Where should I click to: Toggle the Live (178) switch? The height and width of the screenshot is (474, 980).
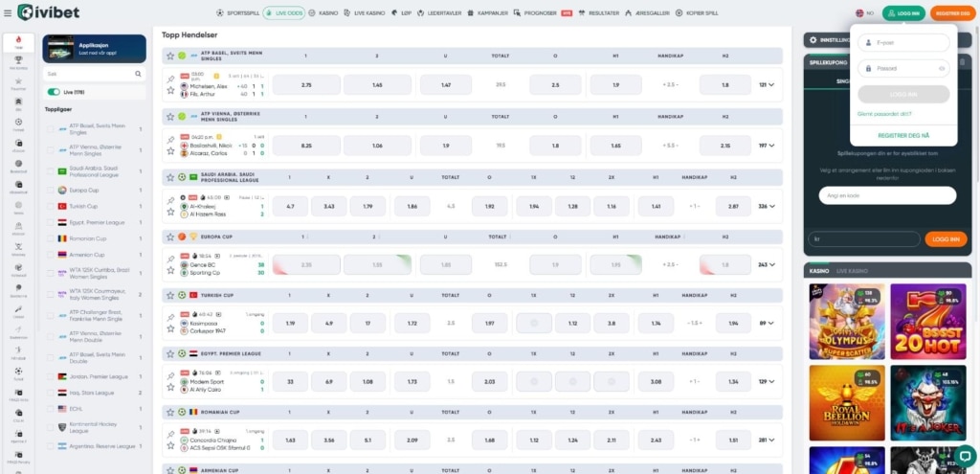click(54, 92)
